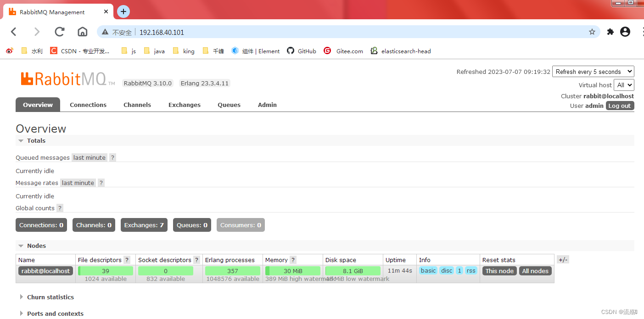Screen dimensions: 644x319
Task: Log out of admin user
Action: 620,106
